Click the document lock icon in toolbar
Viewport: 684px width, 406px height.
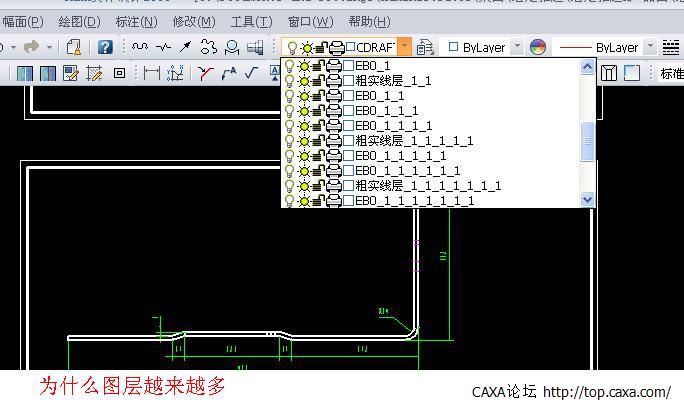pyautogui.click(x=74, y=47)
